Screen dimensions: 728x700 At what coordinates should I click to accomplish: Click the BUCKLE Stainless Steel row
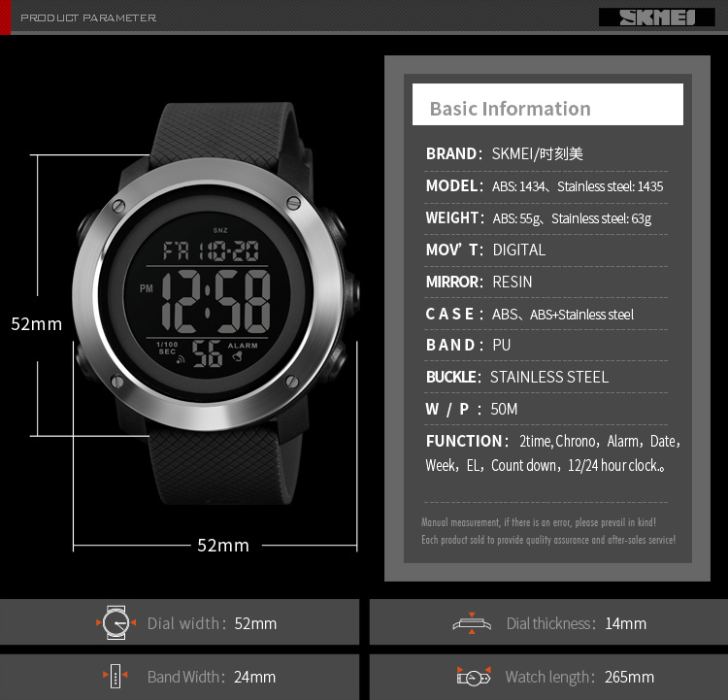pos(517,377)
